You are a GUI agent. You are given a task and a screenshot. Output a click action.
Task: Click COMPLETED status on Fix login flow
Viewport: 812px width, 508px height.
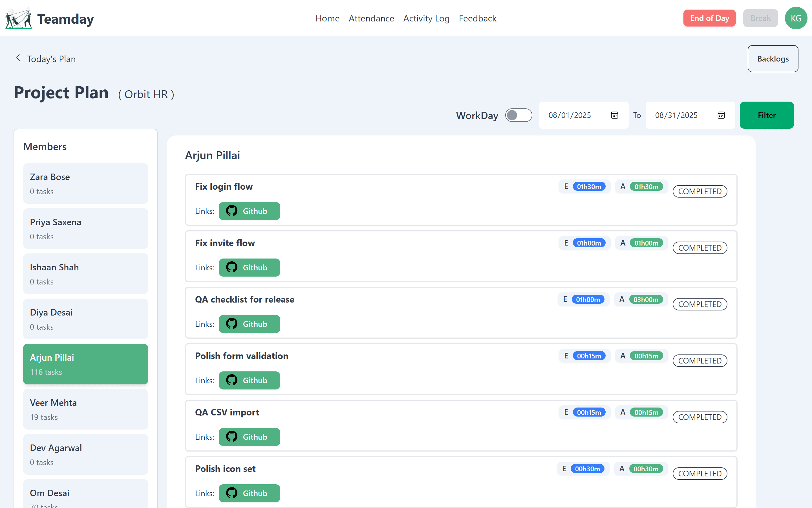click(700, 192)
